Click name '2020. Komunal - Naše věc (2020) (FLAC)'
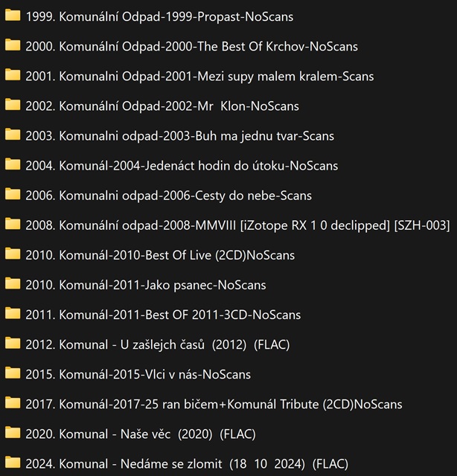This screenshot has height=476, width=457. click(141, 434)
